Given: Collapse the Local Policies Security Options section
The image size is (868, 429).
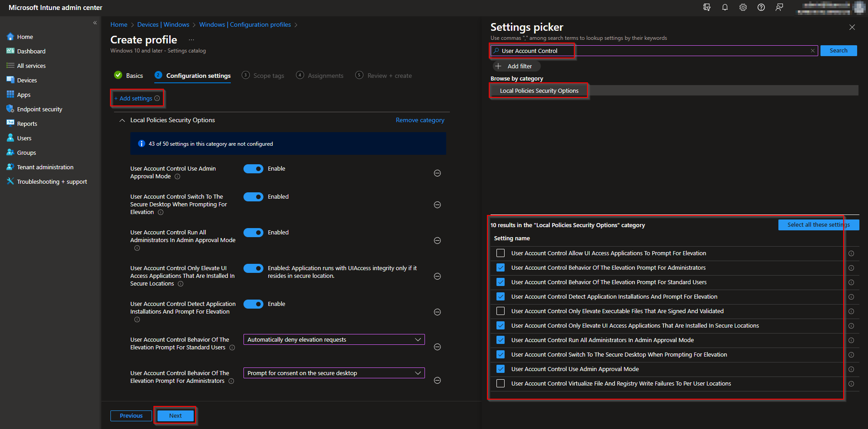Looking at the screenshot, I should (x=122, y=120).
